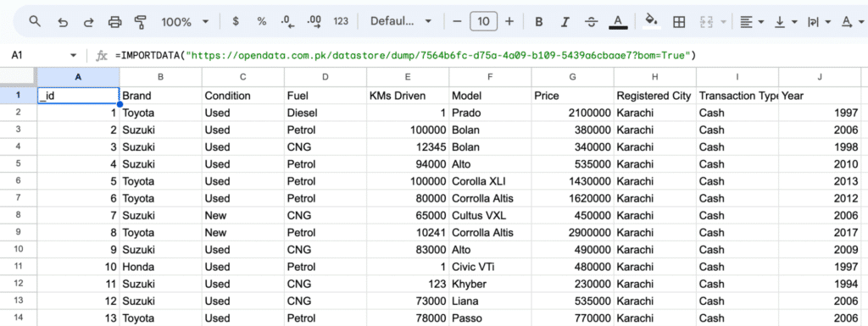868x326 pixels.
Task: Select the cell A1 containing "_id"
Action: click(78, 96)
